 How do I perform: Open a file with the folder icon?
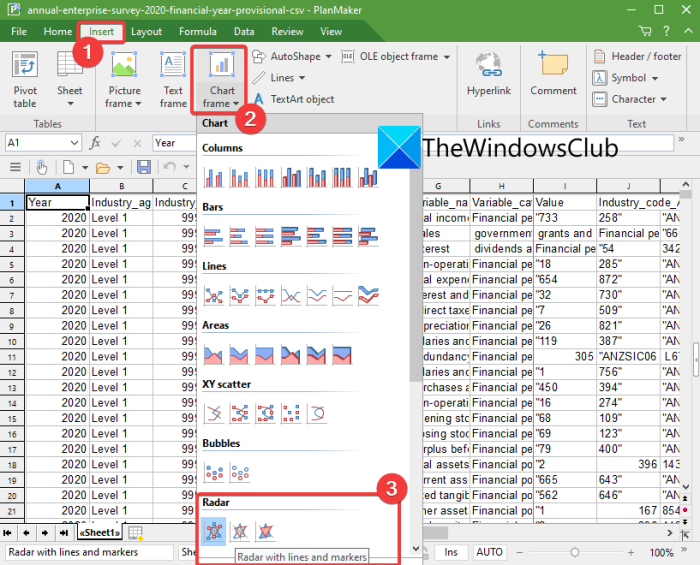point(103,168)
